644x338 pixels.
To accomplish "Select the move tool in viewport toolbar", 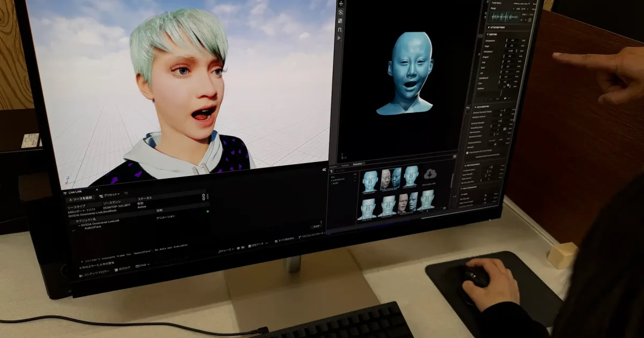I will (341, 4).
